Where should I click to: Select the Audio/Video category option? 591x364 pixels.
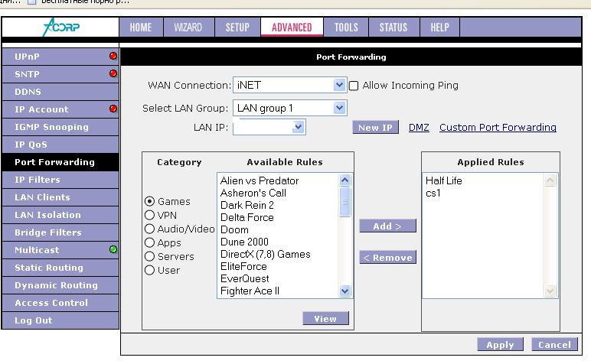click(x=150, y=229)
